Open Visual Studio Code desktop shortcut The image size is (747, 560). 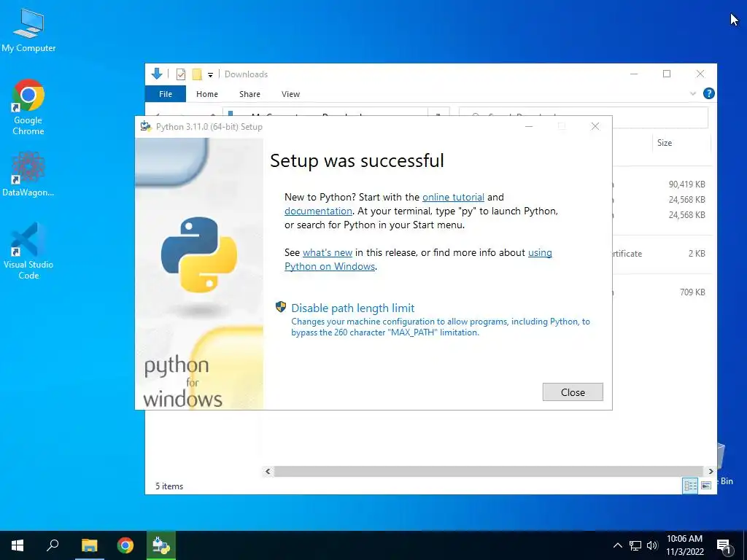pyautogui.click(x=28, y=251)
